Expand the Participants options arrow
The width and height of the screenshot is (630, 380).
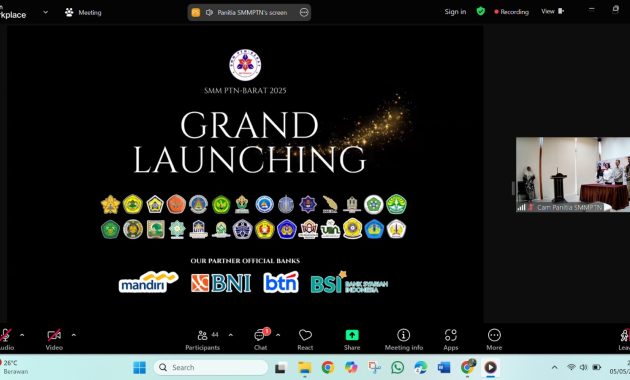click(x=231, y=335)
